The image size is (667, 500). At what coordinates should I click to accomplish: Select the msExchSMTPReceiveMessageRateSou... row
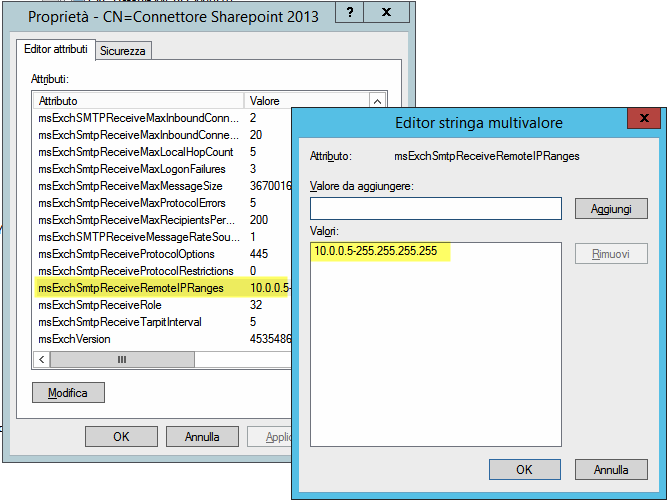coord(162,237)
